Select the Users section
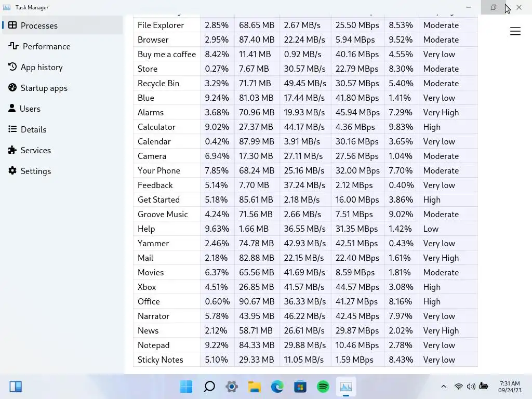 click(62, 109)
